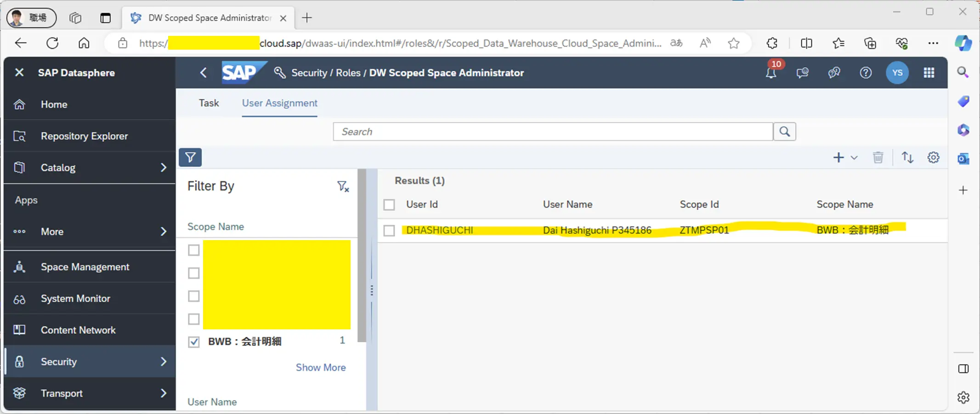Viewport: 980px width, 414px height.
Task: Open the Transport menu entry
Action: click(x=62, y=393)
